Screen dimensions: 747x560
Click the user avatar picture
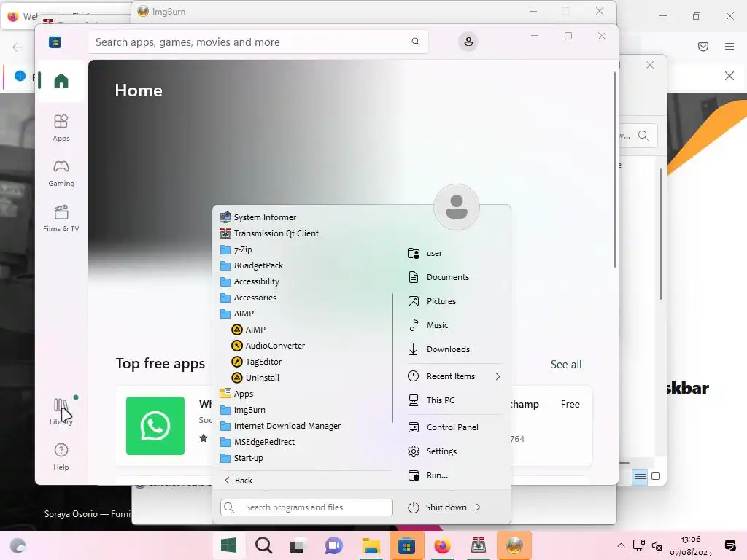(x=457, y=207)
